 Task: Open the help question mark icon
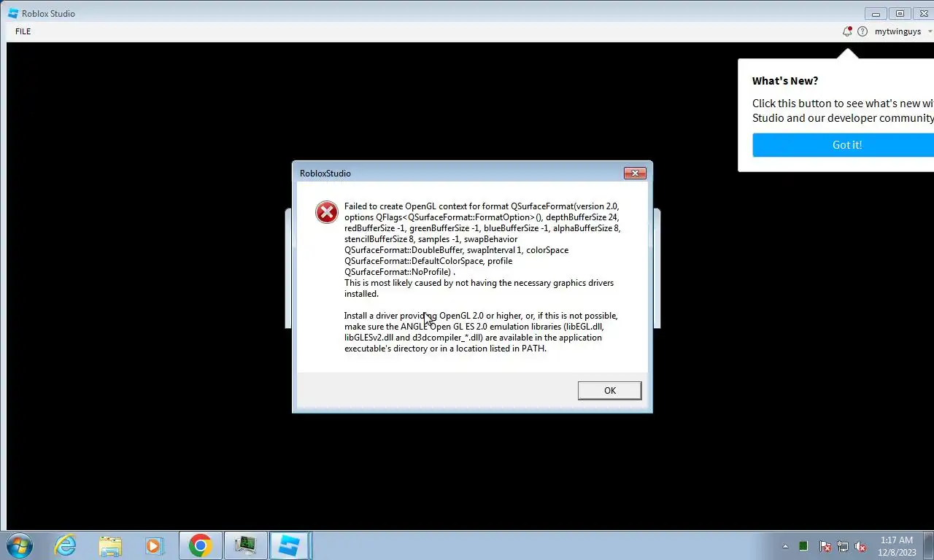coord(862,31)
